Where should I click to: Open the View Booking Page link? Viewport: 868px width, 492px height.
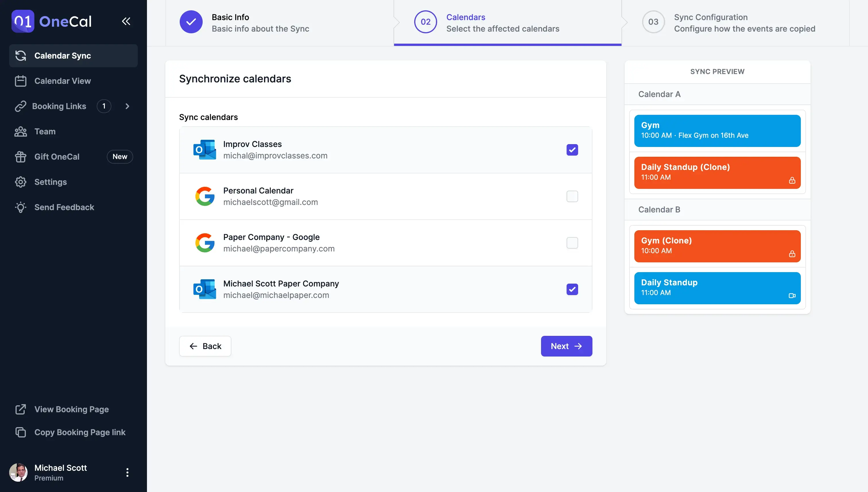click(x=71, y=409)
